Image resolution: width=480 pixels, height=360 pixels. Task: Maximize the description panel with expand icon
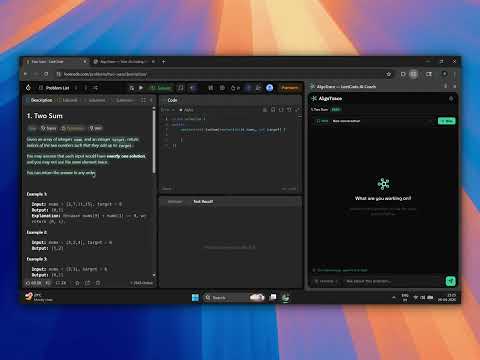coord(144,100)
